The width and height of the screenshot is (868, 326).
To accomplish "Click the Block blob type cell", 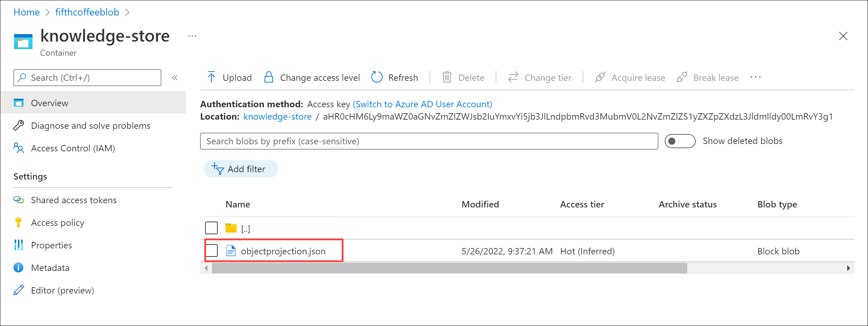I will (x=779, y=251).
